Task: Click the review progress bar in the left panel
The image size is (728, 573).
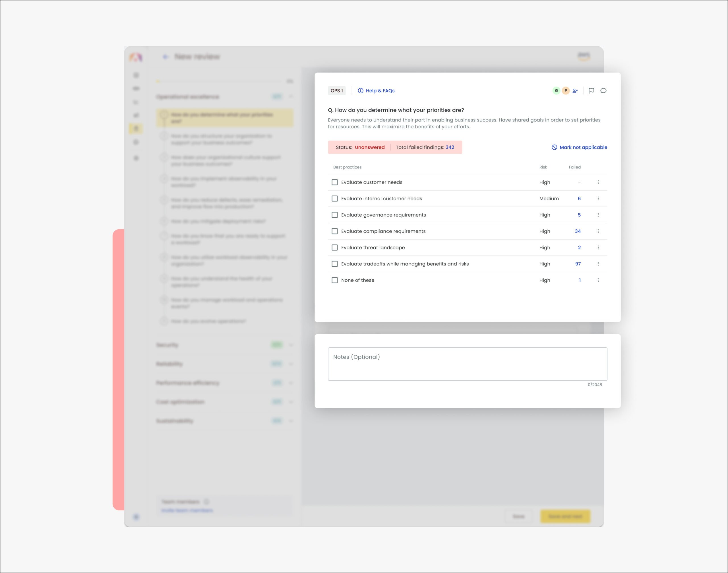Action: pyautogui.click(x=219, y=81)
